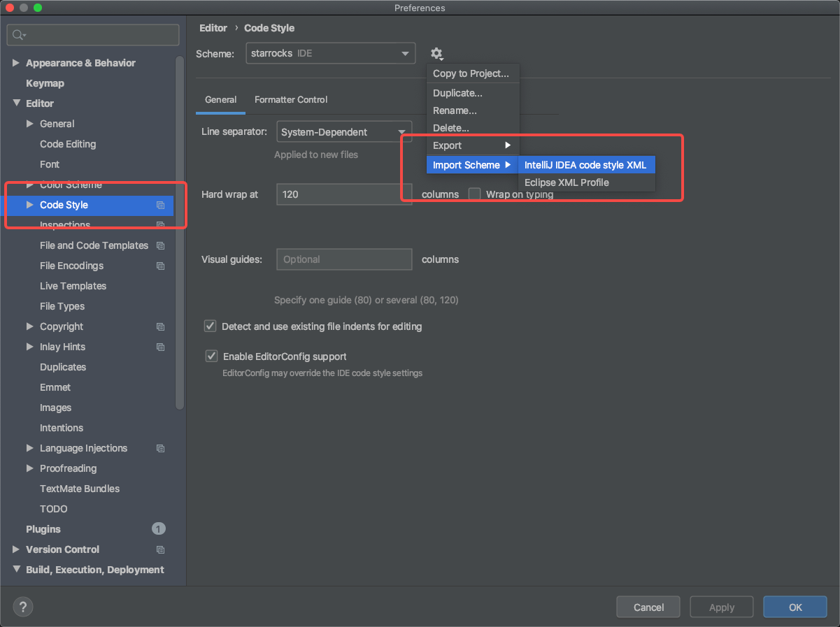The width and height of the screenshot is (840, 627).
Task: Disable the Enable EditorConfig support checkbox
Action: tap(211, 356)
